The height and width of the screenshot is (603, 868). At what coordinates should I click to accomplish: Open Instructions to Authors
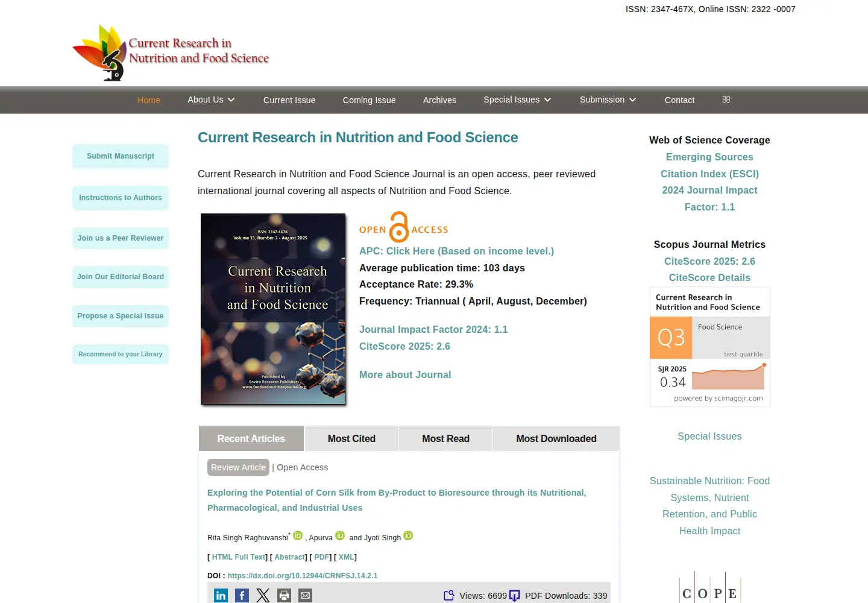[x=121, y=198]
